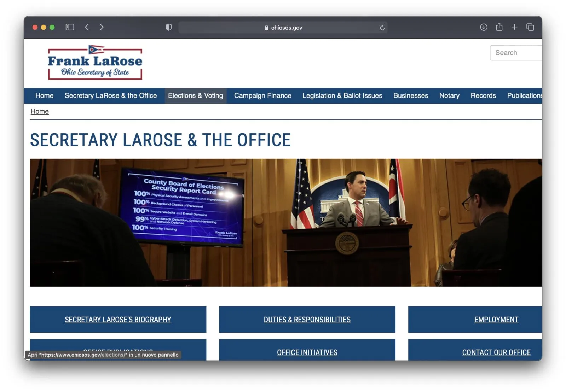Open the Businesses menu item
The height and width of the screenshot is (392, 566).
tap(411, 96)
